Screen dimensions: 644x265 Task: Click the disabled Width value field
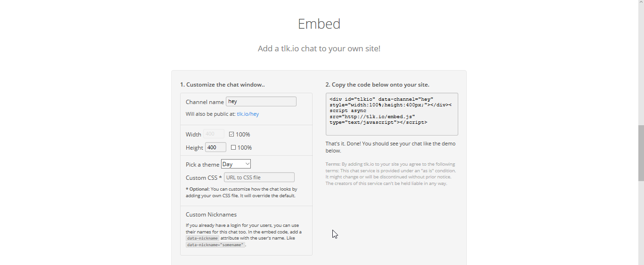214,134
